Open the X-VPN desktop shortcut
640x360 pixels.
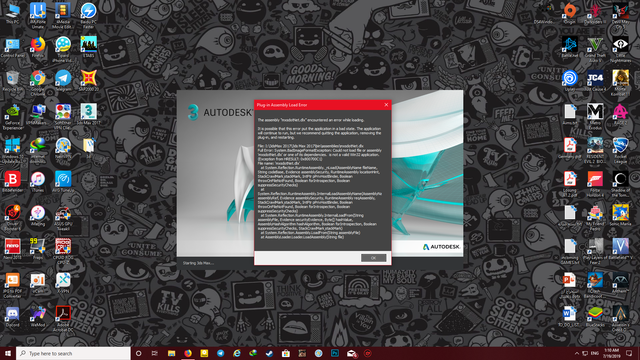[x=63, y=283]
